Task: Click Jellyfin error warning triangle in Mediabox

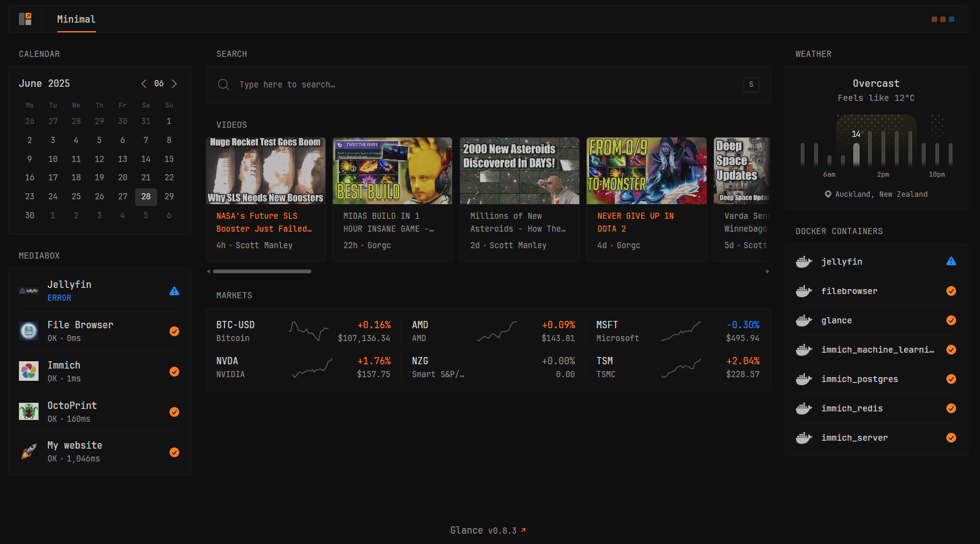Action: click(x=174, y=291)
